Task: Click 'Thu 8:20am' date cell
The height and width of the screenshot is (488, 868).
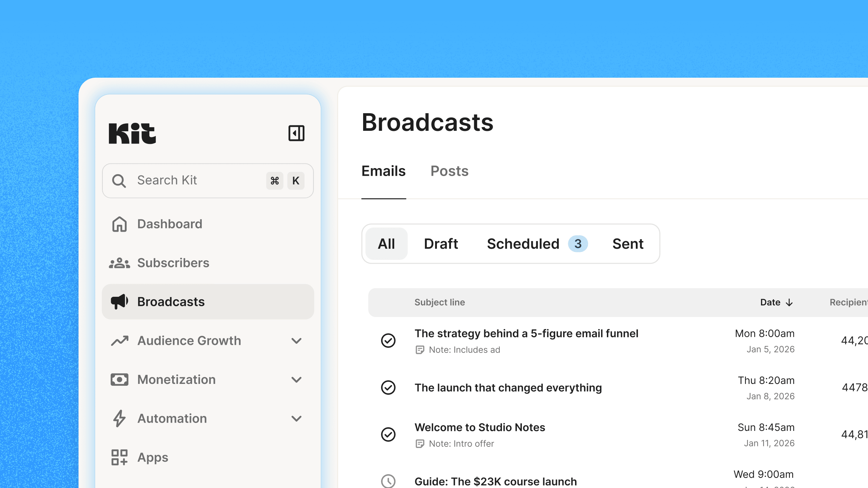Action: click(766, 380)
